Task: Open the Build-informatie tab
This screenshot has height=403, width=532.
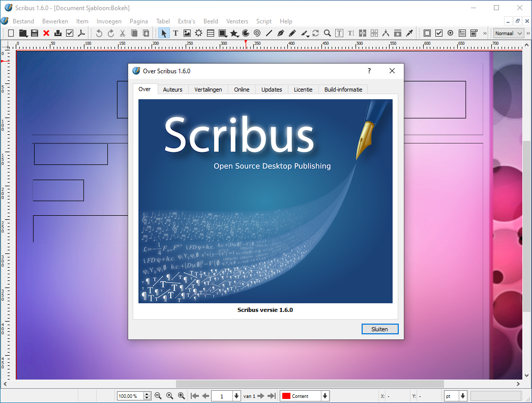Action: [343, 89]
